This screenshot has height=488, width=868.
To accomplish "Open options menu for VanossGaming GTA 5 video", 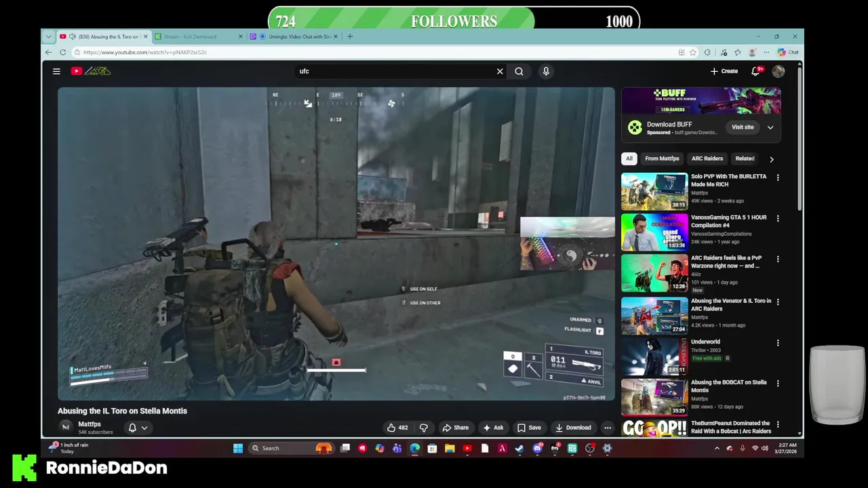I will pyautogui.click(x=778, y=218).
